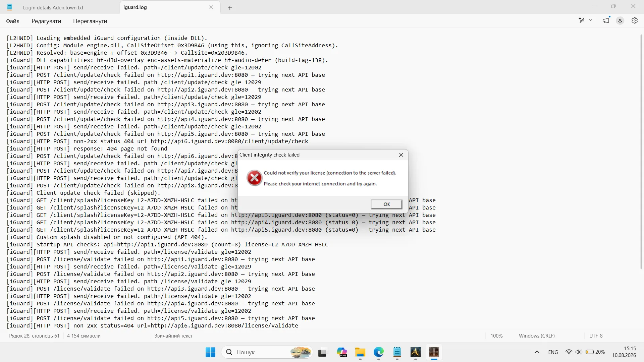
Task: Open File Explorer from the taskbar
Action: [x=360, y=352]
